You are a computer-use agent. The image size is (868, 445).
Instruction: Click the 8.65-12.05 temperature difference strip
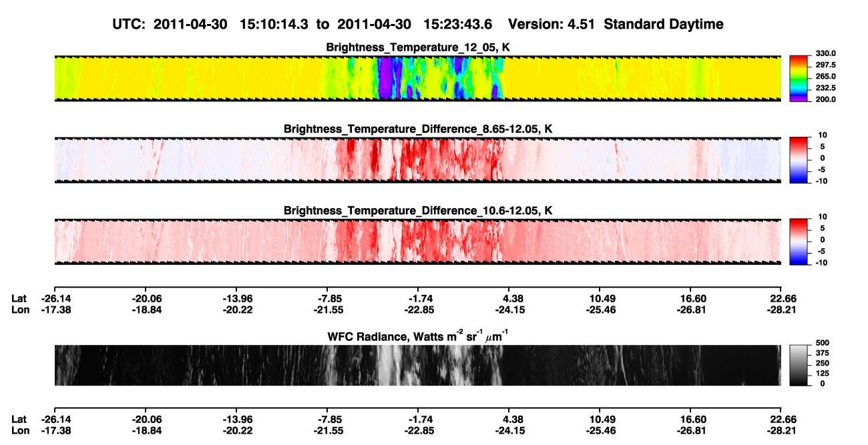(x=417, y=159)
